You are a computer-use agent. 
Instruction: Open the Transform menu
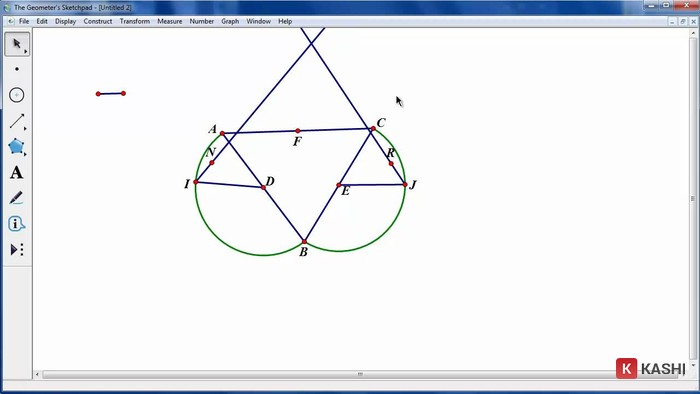[135, 21]
